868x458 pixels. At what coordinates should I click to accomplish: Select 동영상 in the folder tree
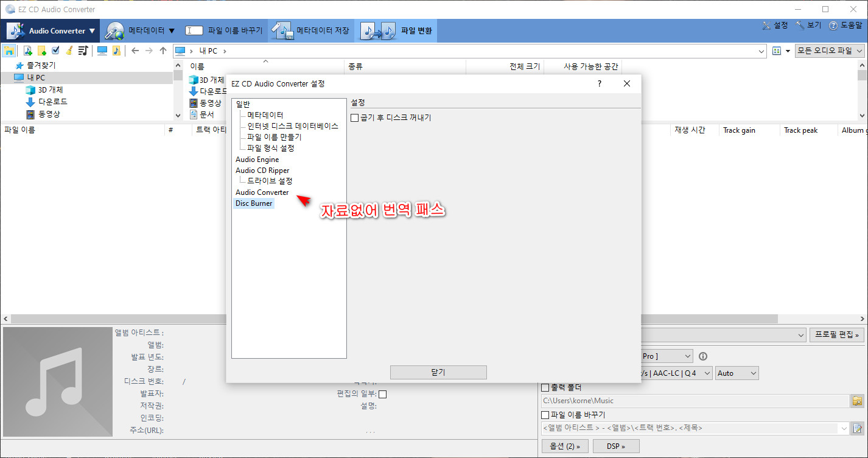point(49,114)
